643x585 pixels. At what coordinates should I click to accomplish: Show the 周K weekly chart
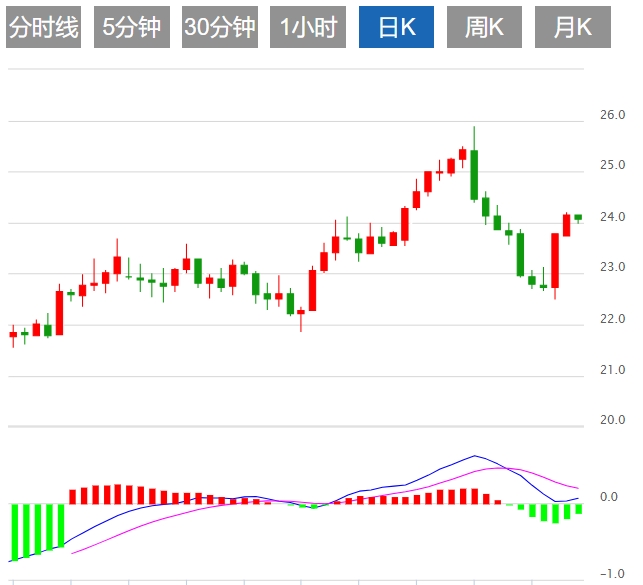pyautogui.click(x=484, y=28)
